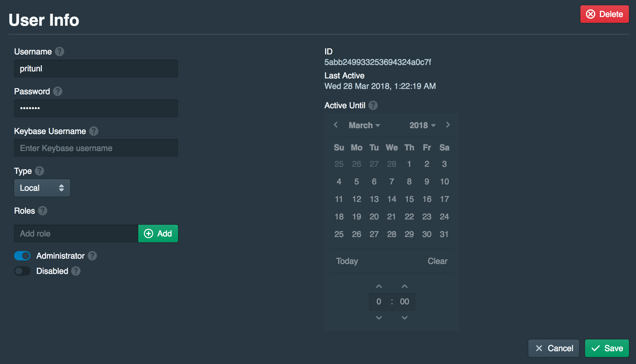This screenshot has width=636, height=364.
Task: Pick March 13 in the calendar
Action: click(374, 199)
